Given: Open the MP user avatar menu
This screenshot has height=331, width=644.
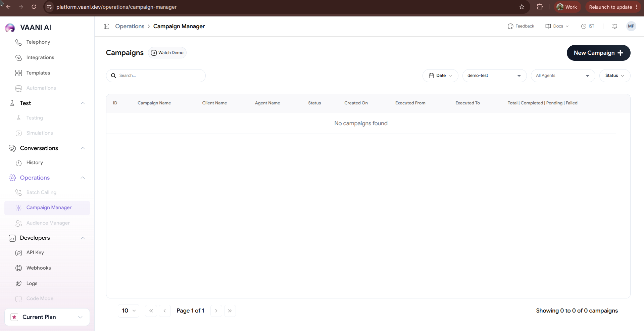Looking at the screenshot, I should tap(631, 26).
